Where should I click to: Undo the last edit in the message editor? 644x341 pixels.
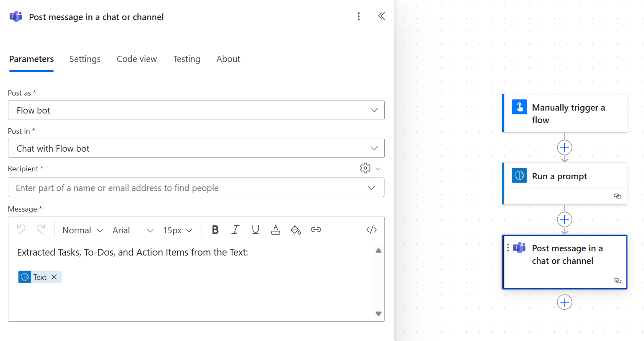point(21,230)
